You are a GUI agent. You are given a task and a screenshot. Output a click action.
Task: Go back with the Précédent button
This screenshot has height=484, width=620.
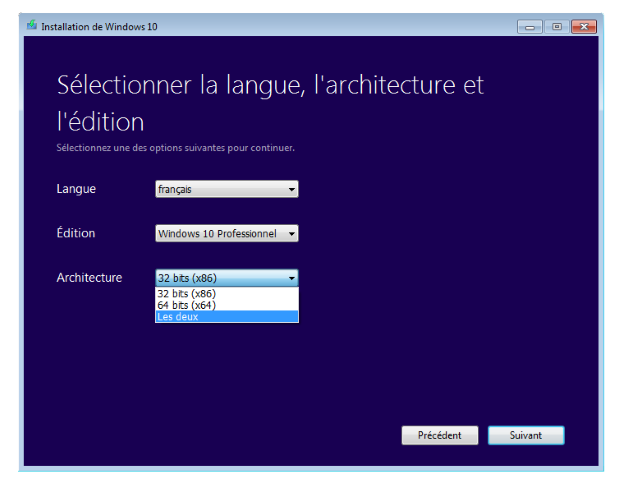440,435
